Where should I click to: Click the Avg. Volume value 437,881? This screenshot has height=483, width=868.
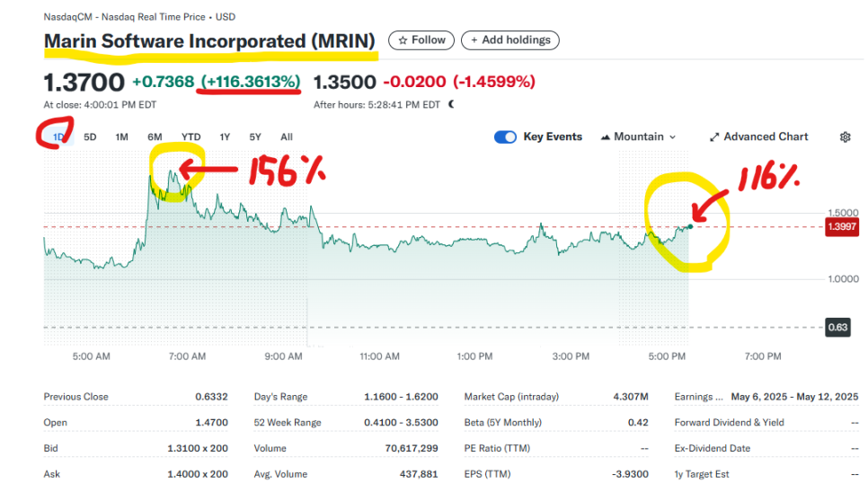pos(419,474)
